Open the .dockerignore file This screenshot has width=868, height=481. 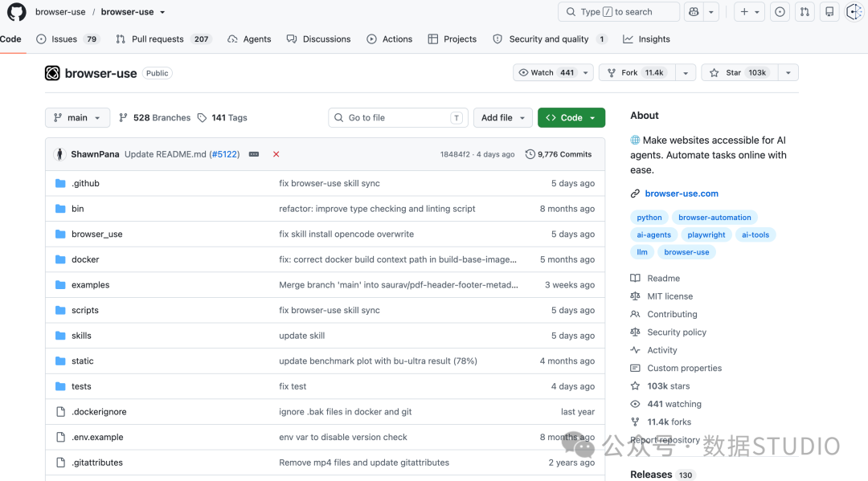[99, 411]
